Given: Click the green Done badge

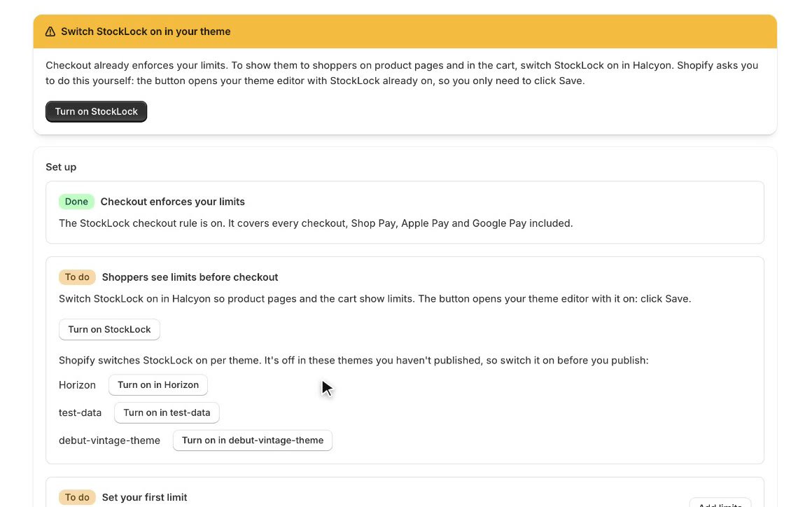Looking at the screenshot, I should 76,202.
